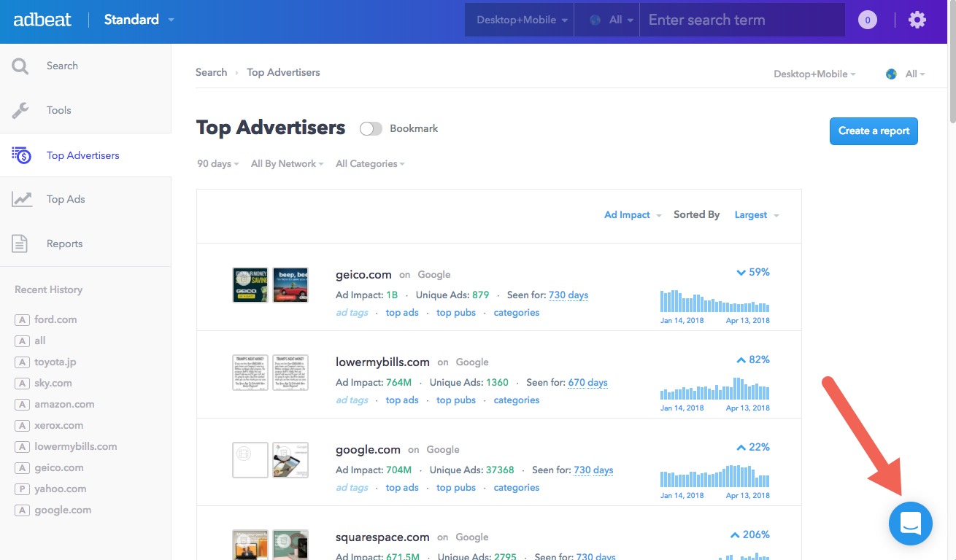
Task: Open the All dropdown near breadcrumb
Action: point(915,74)
